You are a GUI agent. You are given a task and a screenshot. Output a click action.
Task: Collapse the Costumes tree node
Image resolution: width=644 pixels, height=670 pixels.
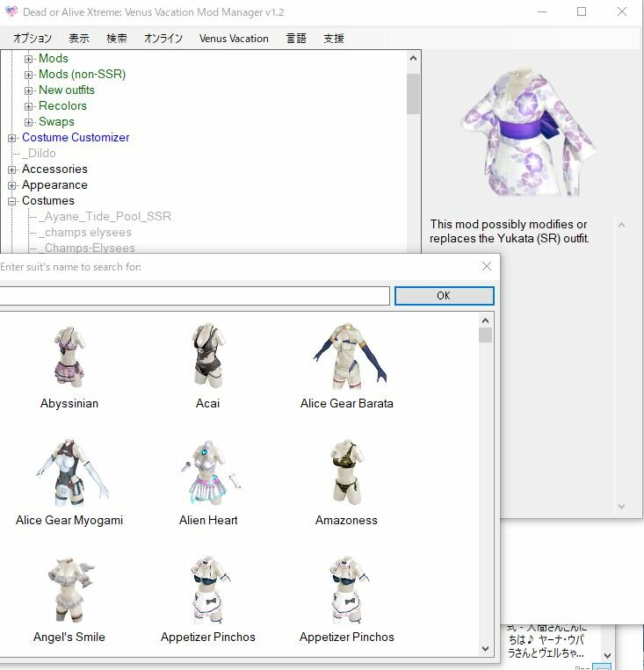point(12,201)
